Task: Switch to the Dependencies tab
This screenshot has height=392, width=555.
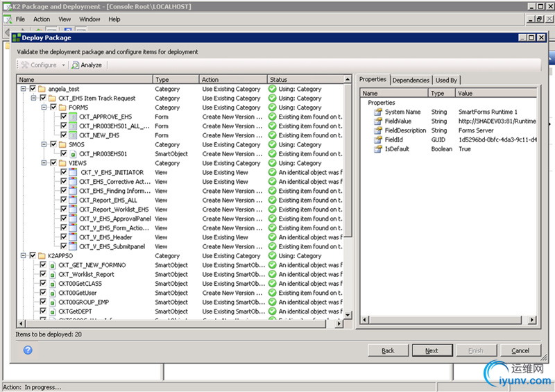Action: [411, 80]
